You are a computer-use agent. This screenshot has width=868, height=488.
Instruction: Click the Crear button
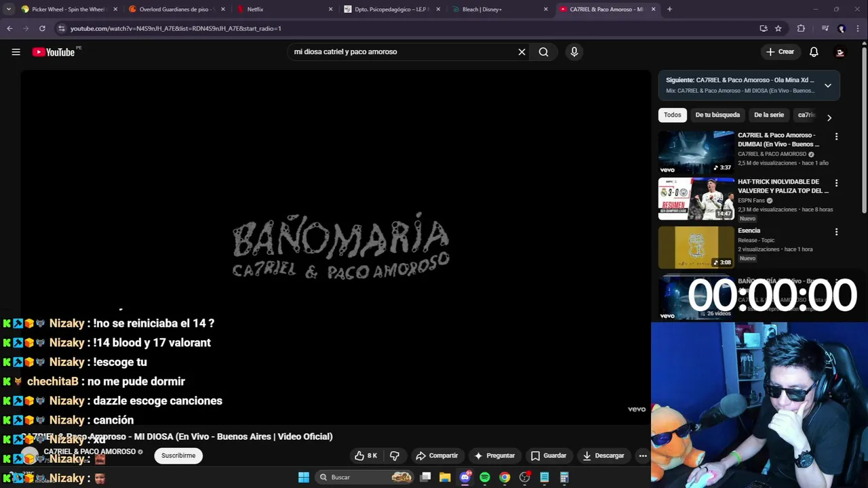click(x=780, y=52)
